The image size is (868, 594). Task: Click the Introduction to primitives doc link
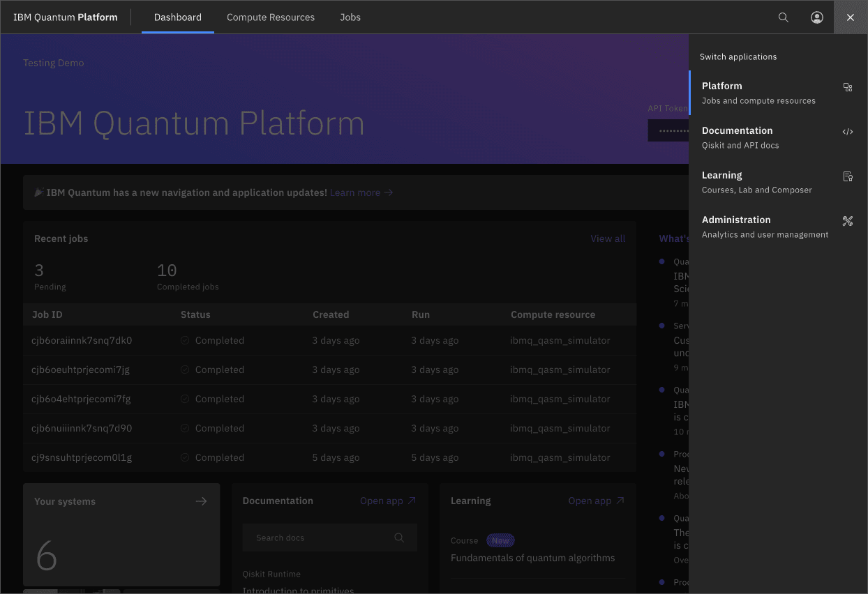(x=299, y=590)
